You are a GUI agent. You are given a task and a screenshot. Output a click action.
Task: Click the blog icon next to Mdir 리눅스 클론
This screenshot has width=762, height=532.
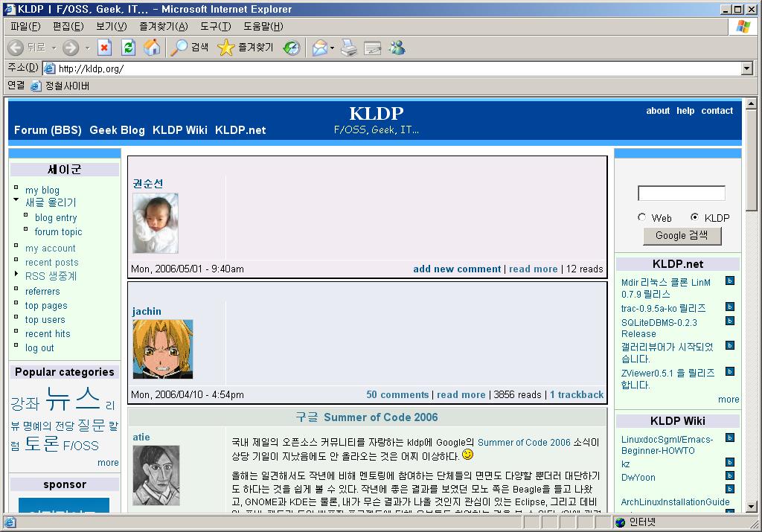pos(730,281)
